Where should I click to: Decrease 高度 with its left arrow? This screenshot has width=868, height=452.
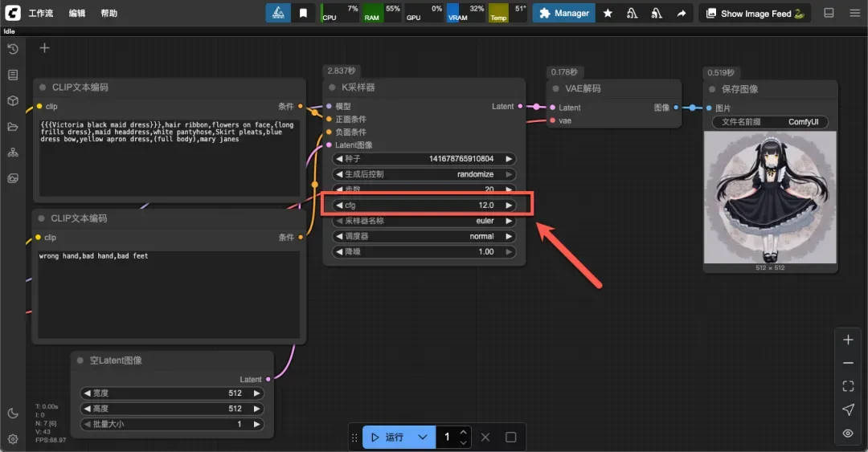coord(87,409)
